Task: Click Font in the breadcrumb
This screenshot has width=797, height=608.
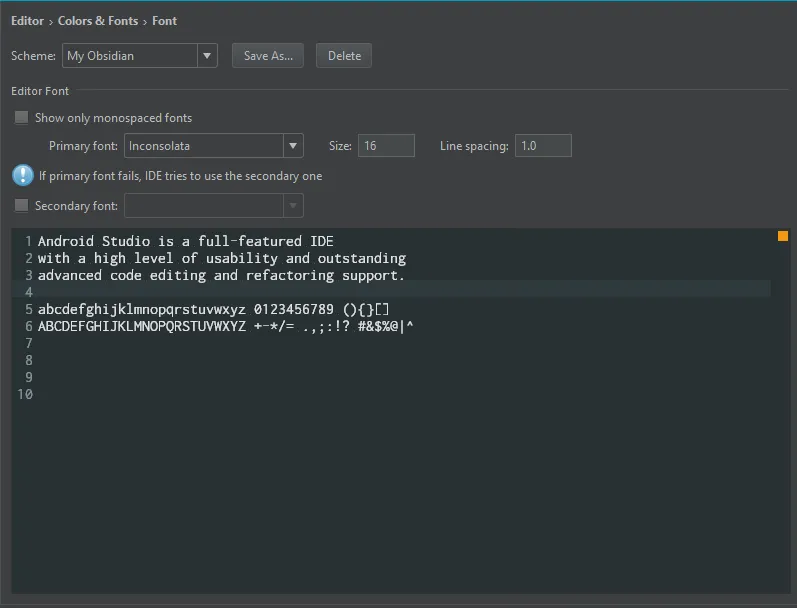Action: (x=164, y=21)
